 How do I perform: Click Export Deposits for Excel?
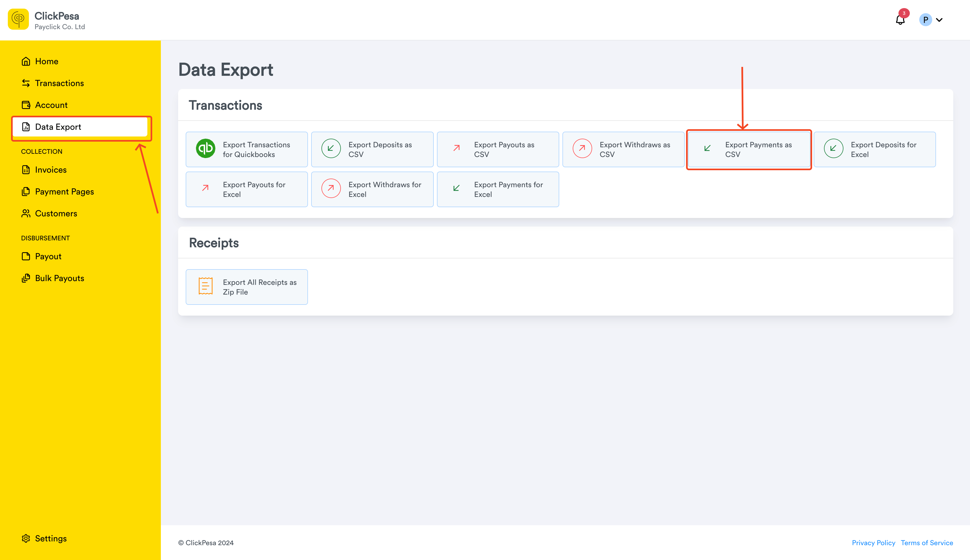click(x=874, y=150)
